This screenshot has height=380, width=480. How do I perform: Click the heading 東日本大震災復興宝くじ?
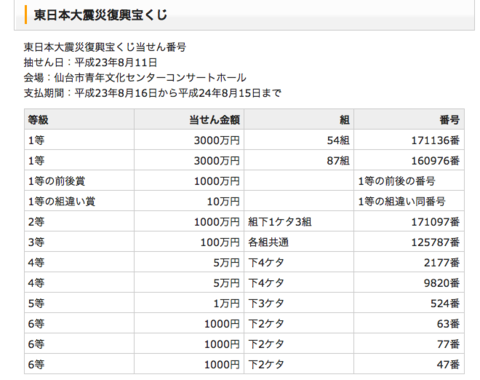click(x=100, y=15)
